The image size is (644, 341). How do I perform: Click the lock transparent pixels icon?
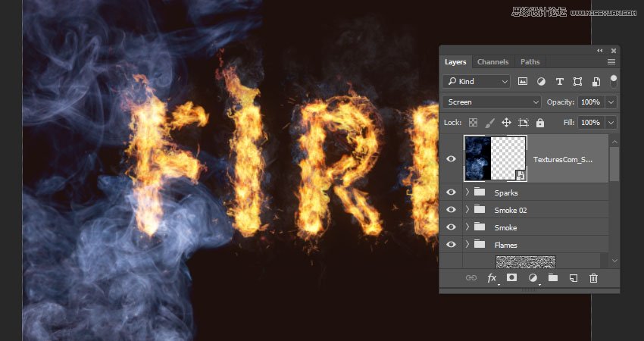pyautogui.click(x=474, y=122)
